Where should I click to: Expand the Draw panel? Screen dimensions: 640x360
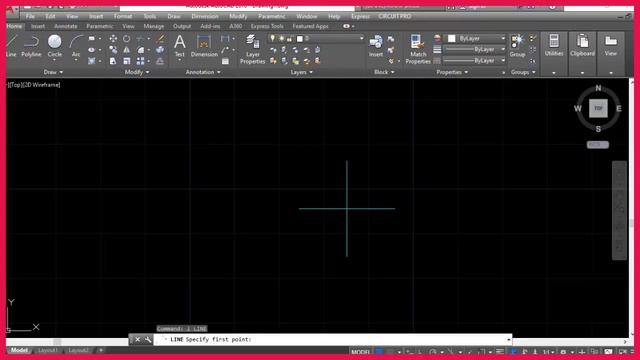[x=53, y=72]
